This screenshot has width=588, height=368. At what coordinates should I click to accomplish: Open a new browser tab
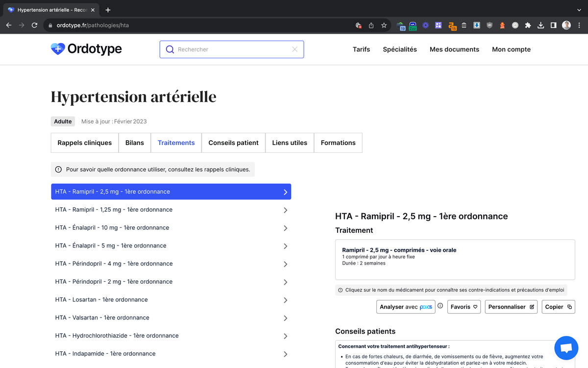pos(108,10)
